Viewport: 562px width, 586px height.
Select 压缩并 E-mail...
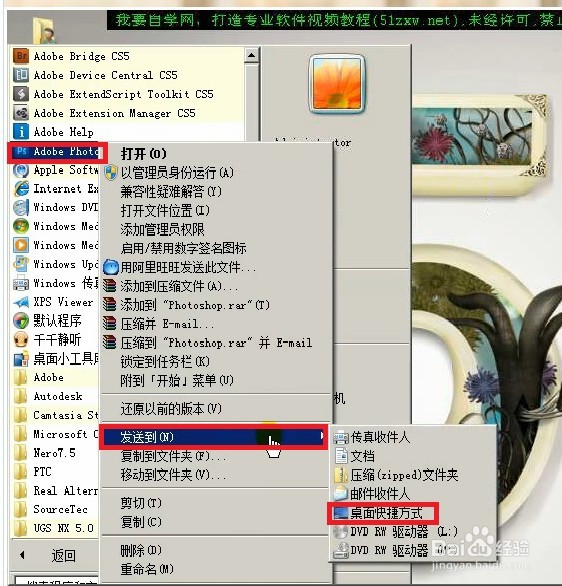pos(167,324)
